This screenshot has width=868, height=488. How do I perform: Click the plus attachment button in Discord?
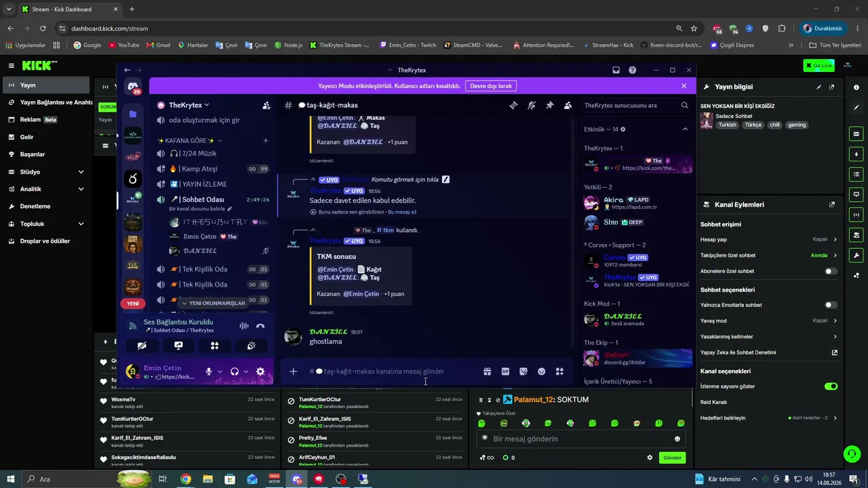point(293,371)
